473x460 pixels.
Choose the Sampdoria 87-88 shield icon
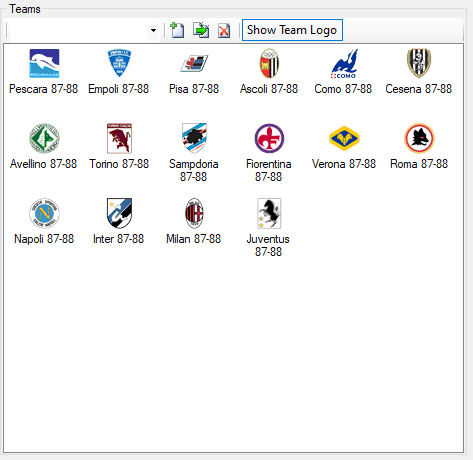tap(194, 138)
